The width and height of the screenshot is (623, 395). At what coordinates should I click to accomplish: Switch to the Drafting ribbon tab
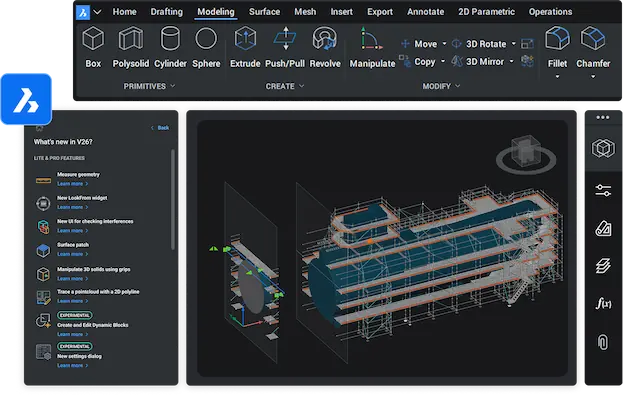click(166, 12)
